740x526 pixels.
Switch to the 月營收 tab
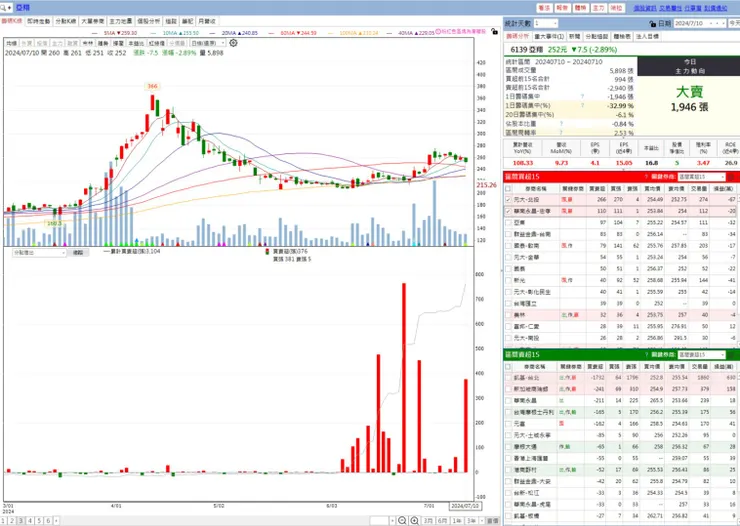coord(207,21)
